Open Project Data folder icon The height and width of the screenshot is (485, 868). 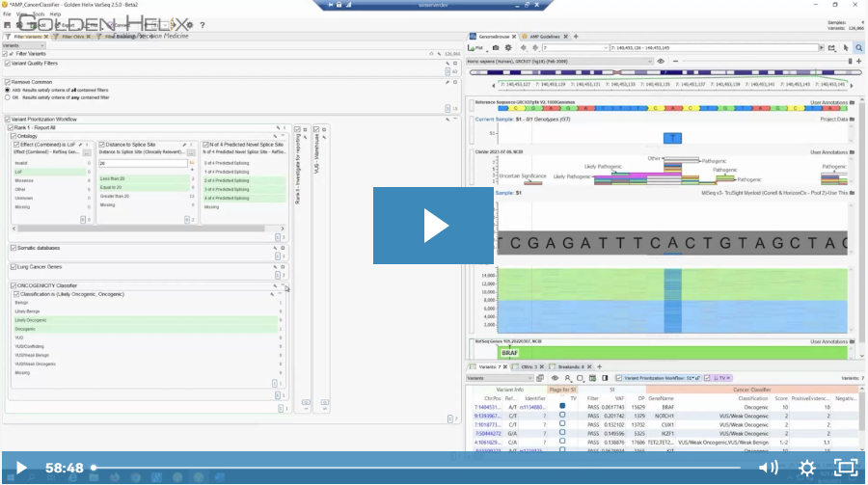coord(852,119)
